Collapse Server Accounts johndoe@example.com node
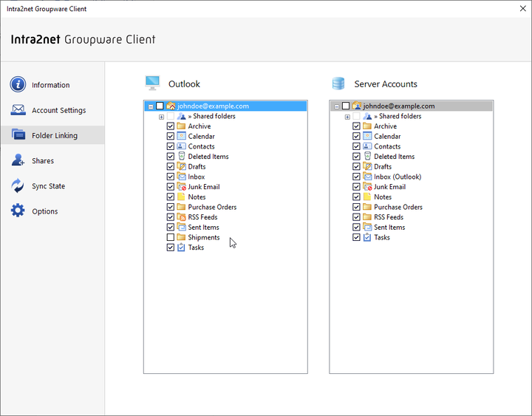 tap(337, 106)
